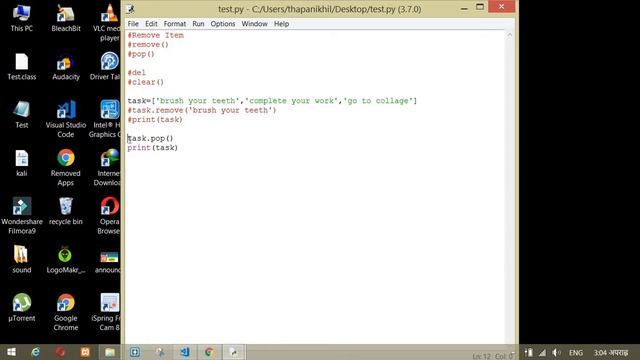Open Google Chrome from the taskbar

[209, 352]
